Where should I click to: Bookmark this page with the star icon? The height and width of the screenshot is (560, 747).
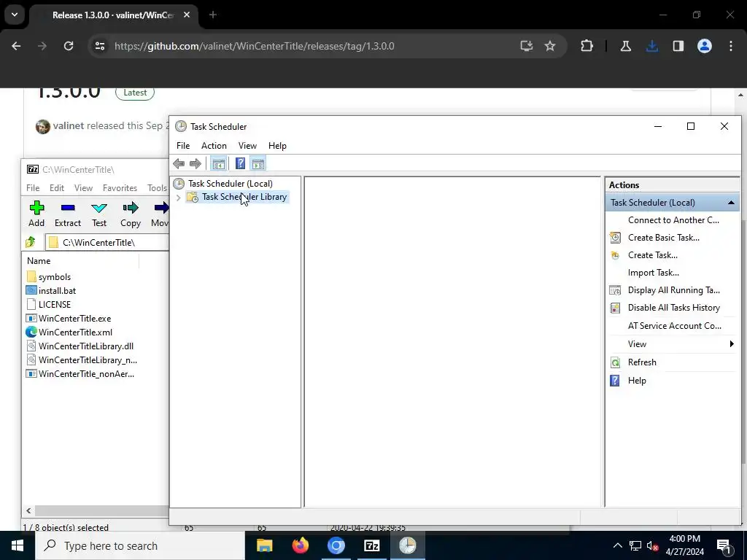(x=550, y=46)
